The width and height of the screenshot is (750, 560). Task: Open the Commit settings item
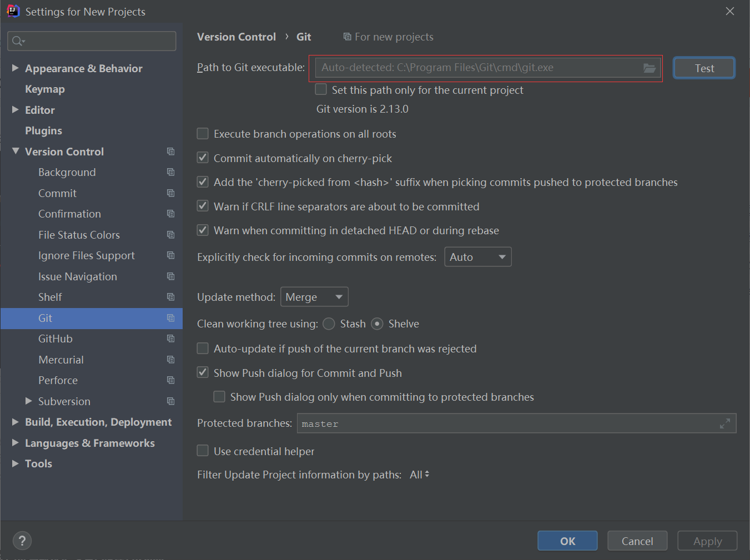pos(57,193)
